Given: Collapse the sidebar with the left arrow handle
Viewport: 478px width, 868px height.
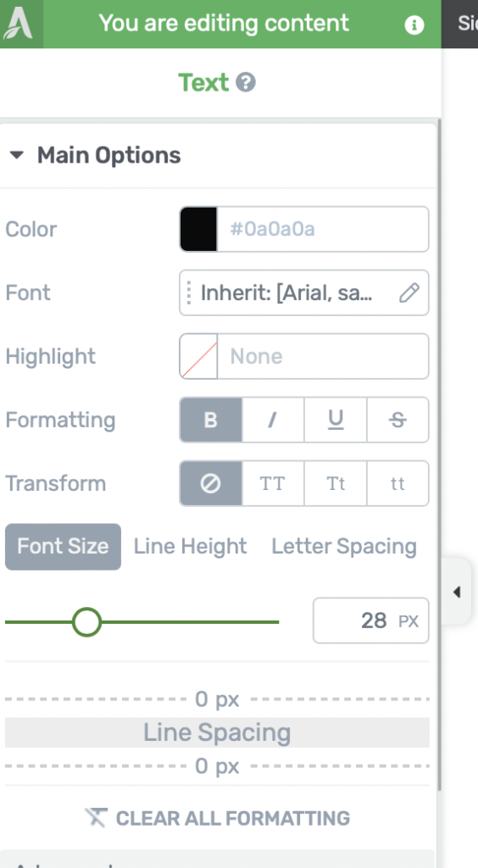Looking at the screenshot, I should pos(457,592).
